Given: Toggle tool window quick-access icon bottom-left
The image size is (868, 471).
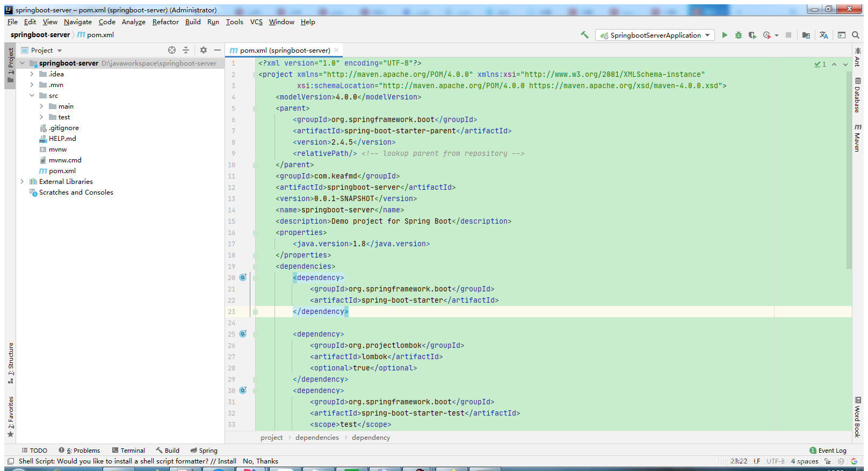Looking at the screenshot, I should (11, 461).
